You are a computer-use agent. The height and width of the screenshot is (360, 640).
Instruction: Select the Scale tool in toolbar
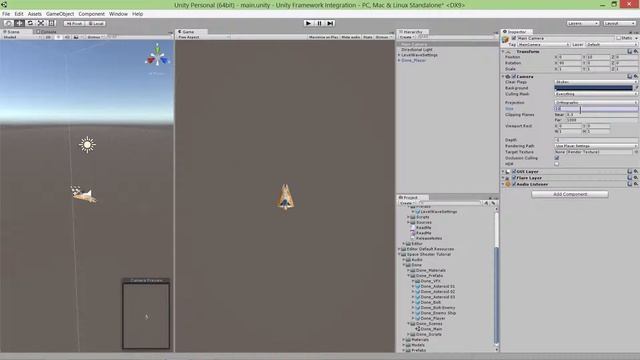(41, 23)
